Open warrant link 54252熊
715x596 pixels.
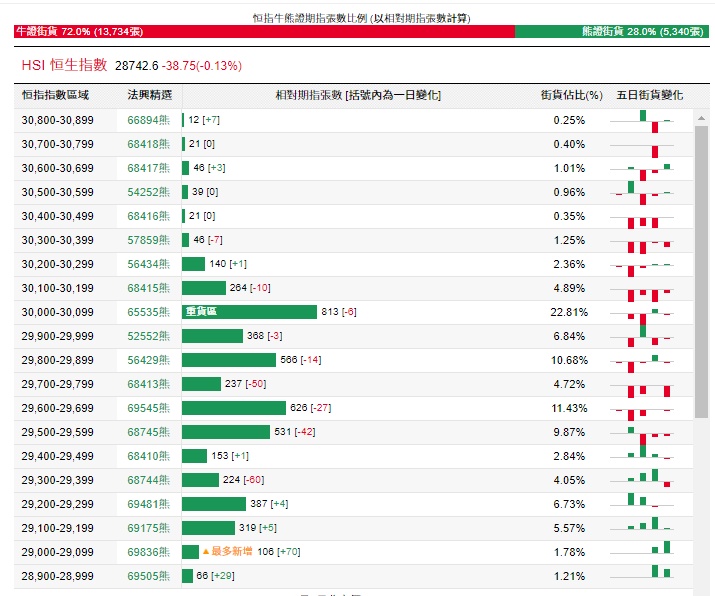(x=149, y=192)
